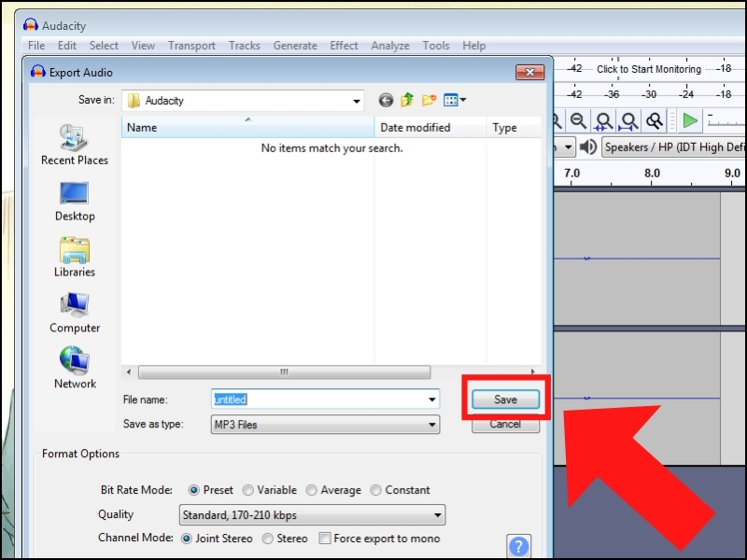
Task: Click the Save button
Action: (x=504, y=399)
